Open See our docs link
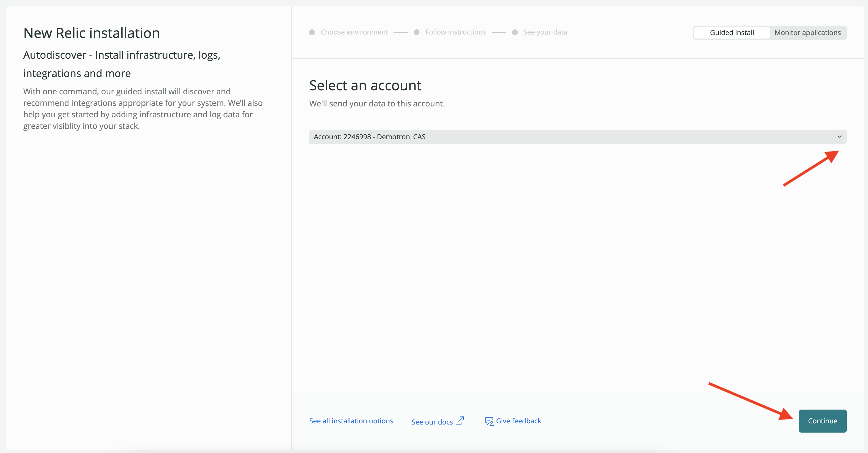This screenshot has width=868, height=453. tap(432, 422)
